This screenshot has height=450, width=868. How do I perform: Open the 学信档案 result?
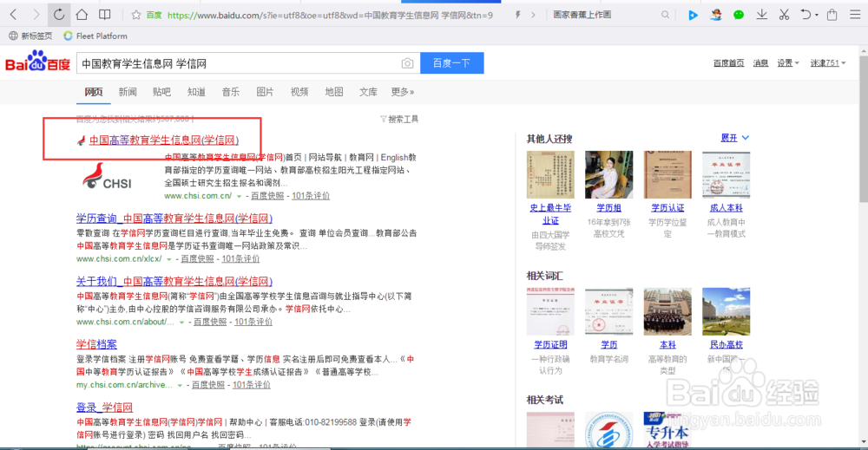96,344
